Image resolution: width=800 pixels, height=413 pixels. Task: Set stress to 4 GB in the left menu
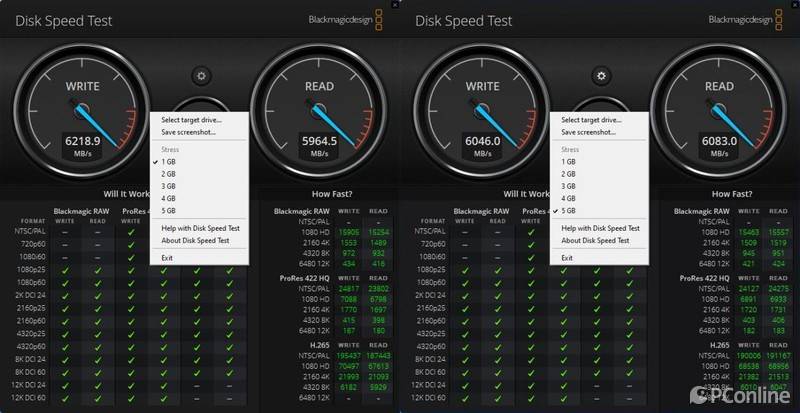[x=169, y=198]
